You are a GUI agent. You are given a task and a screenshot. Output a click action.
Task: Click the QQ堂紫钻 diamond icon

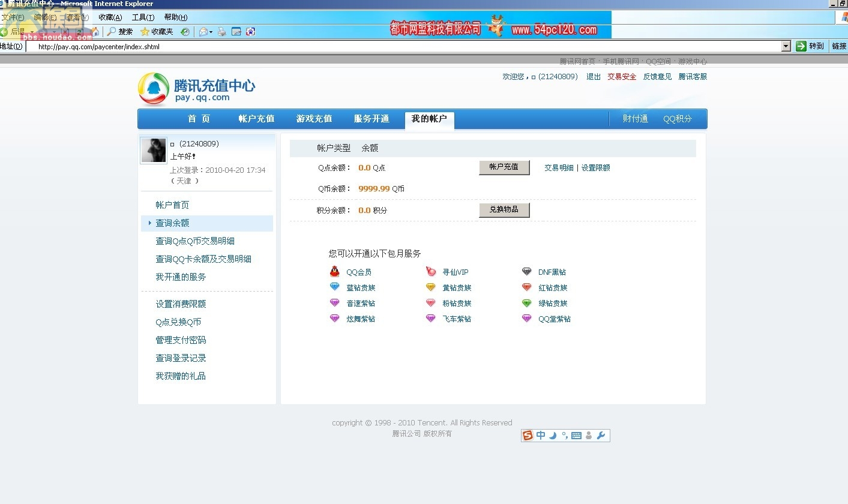click(x=527, y=319)
